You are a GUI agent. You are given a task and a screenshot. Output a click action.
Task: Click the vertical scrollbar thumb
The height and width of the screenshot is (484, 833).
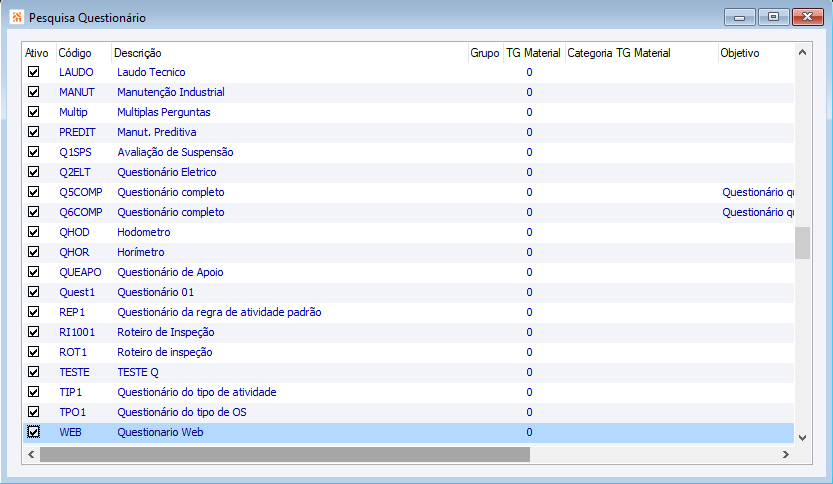click(803, 243)
